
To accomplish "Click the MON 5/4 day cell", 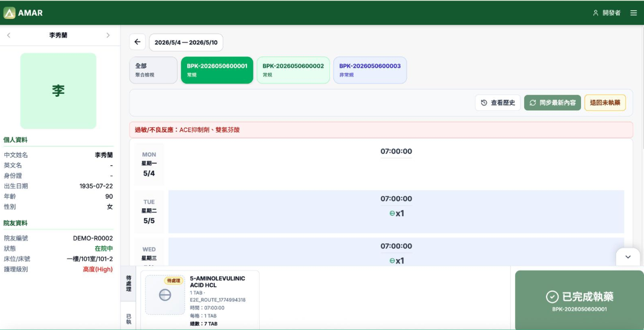I will point(149,164).
